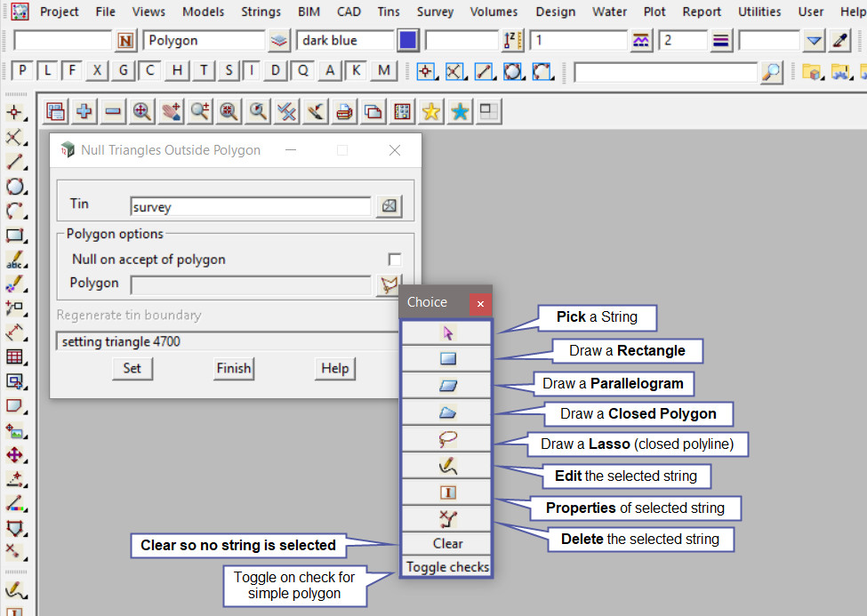867x616 pixels.
Task: Click the Finish button
Action: click(234, 368)
